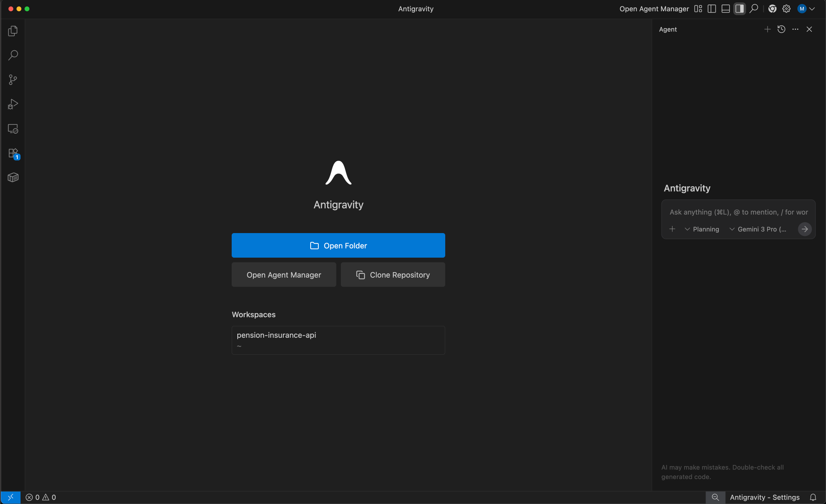This screenshot has height=504, width=826.
Task: Expand the Planning mode dropdown
Action: pyautogui.click(x=702, y=229)
